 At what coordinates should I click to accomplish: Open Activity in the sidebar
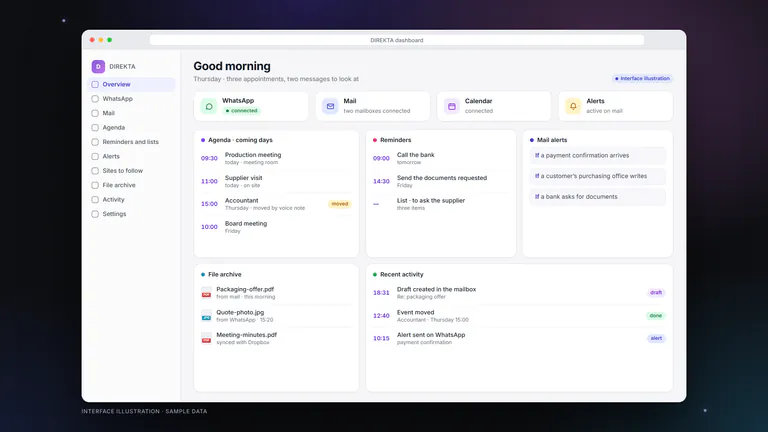(x=131, y=199)
